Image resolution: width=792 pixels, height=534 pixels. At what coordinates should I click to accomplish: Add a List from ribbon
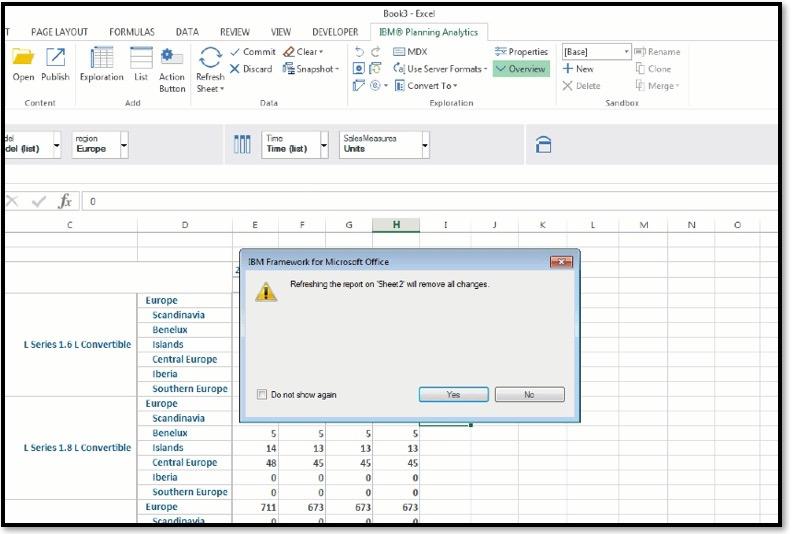point(141,64)
